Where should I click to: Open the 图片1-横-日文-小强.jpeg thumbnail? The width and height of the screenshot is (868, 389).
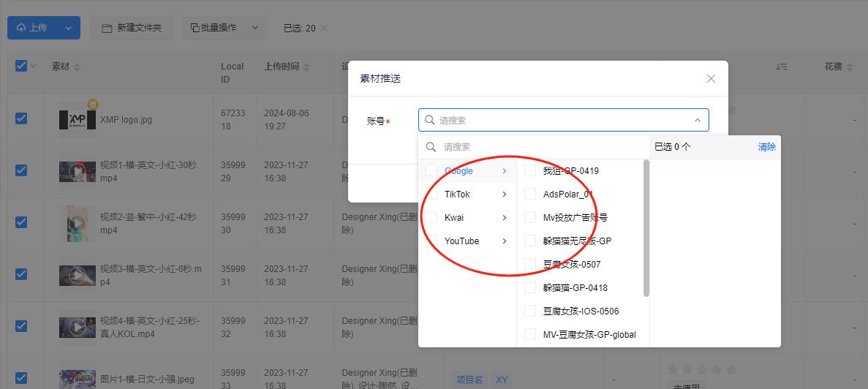click(x=77, y=379)
